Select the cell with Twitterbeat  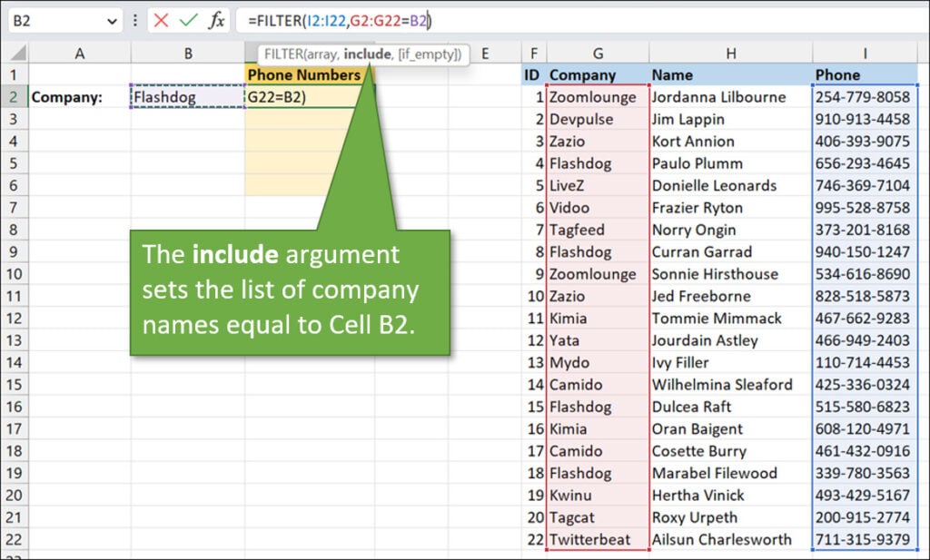(x=597, y=539)
